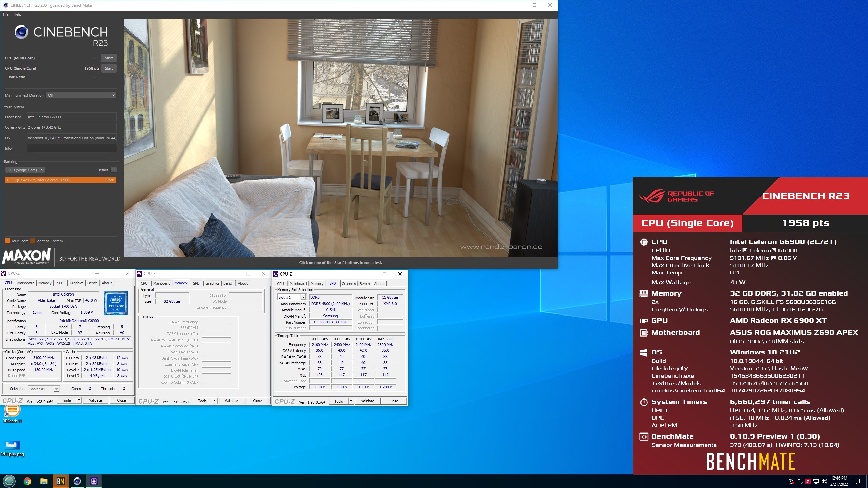Image resolution: width=868 pixels, height=488 pixels.
Task: Open Tools dropdown arrow in CPU-Z CPU window
Action: point(79,400)
